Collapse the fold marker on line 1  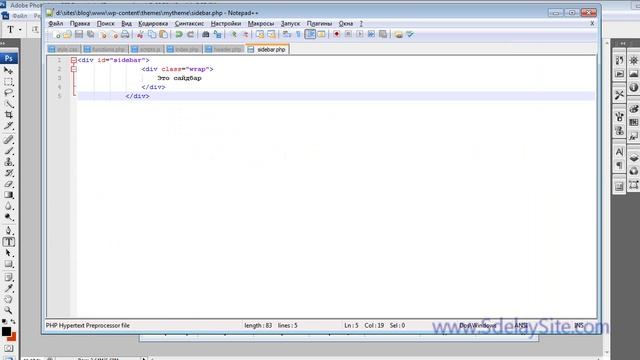(73, 60)
